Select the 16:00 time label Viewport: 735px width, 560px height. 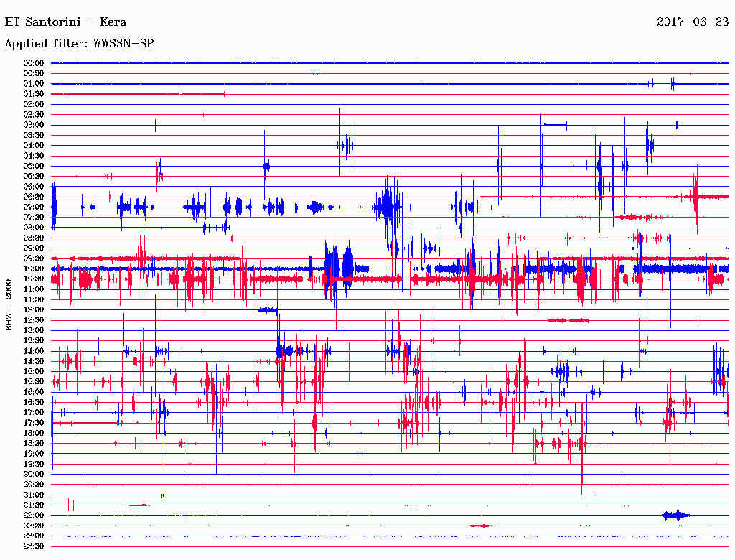pyautogui.click(x=34, y=391)
